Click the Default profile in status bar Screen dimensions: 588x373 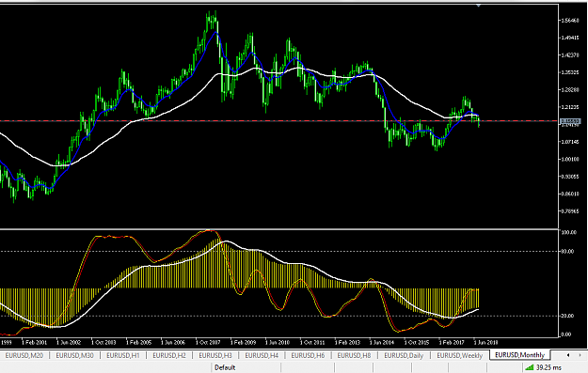click(225, 367)
